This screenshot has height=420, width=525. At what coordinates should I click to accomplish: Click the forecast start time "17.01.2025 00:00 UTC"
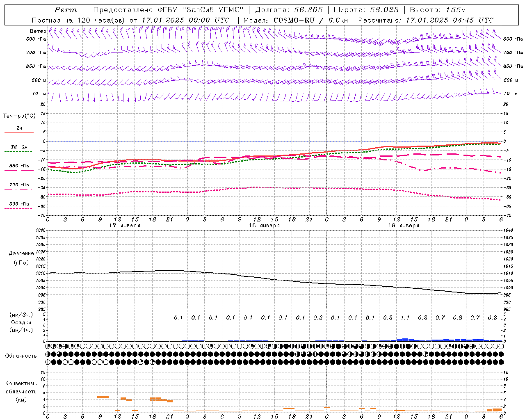[185, 20]
